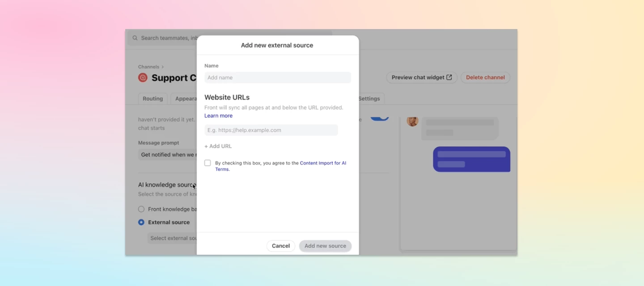Image resolution: width=644 pixels, height=286 pixels.
Task: Open Preview chat widget
Action: [422, 77]
